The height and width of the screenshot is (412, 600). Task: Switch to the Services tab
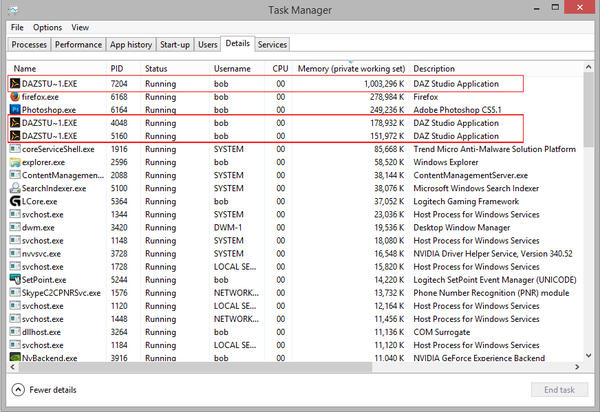(272, 45)
